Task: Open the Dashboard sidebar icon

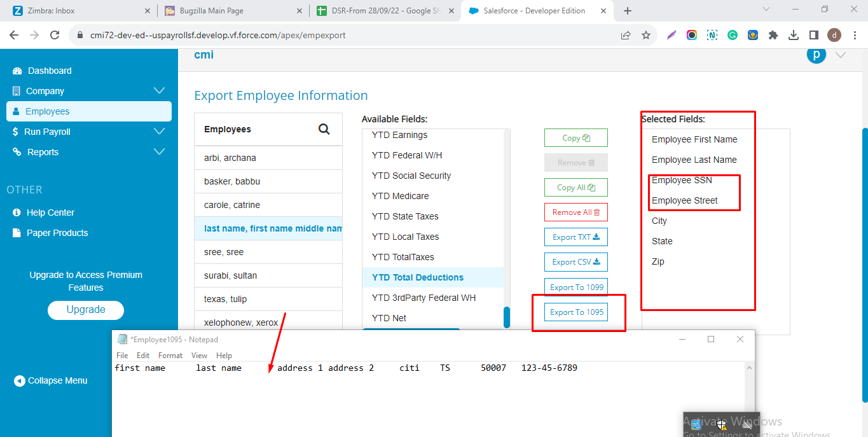Action: [17, 71]
